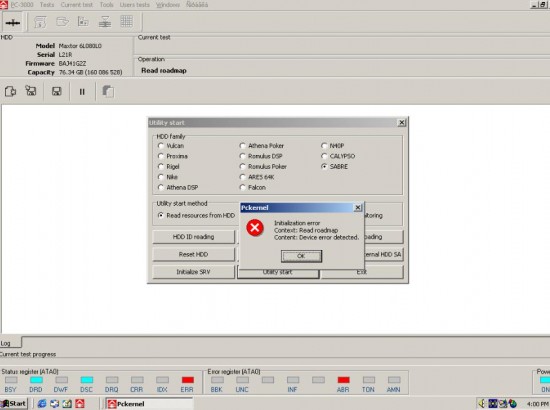Click the copy pages toolbar icon
The height and width of the screenshot is (410, 550).
point(108,92)
